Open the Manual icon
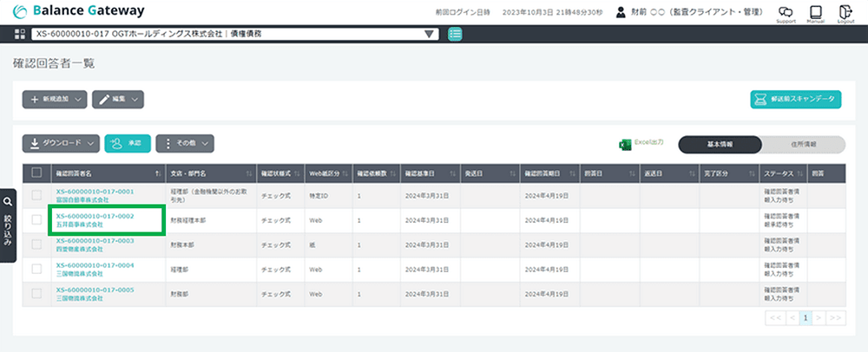Image resolution: width=868 pixels, height=352 pixels. pos(815,12)
